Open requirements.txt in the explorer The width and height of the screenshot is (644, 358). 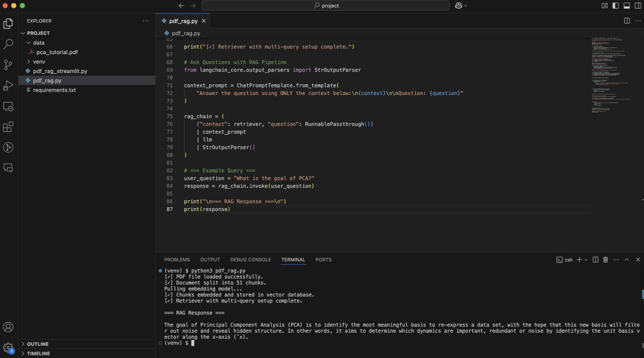click(87, 90)
